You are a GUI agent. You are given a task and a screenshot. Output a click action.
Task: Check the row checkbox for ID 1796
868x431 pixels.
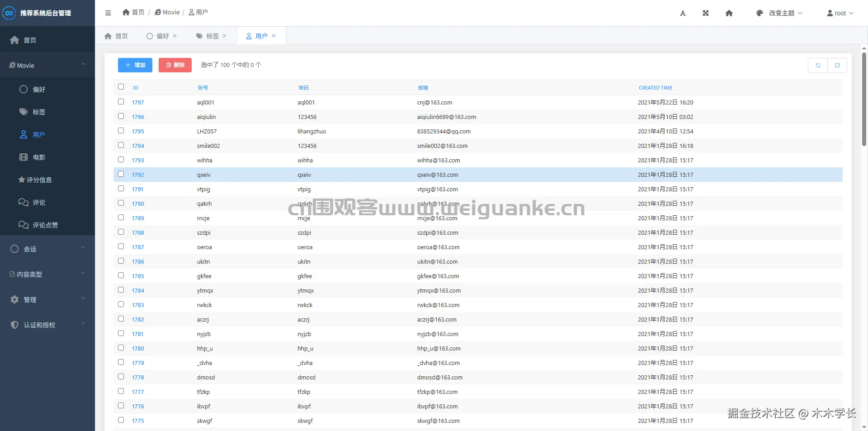click(x=121, y=116)
